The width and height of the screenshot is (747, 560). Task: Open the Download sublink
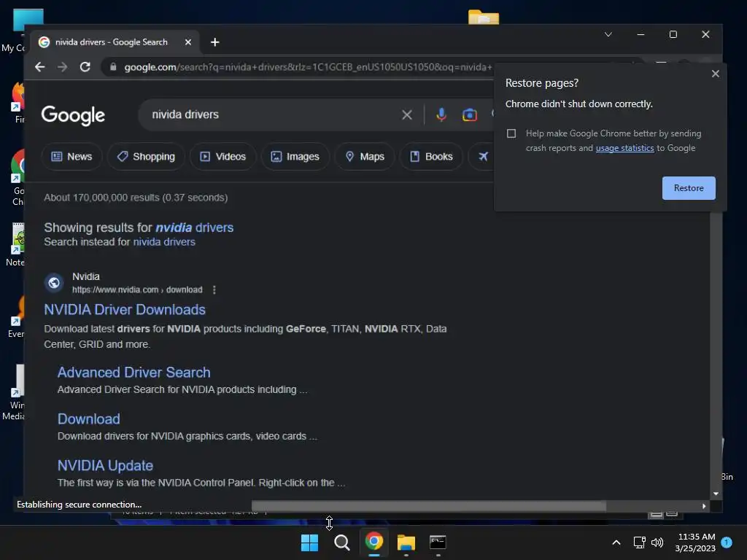tap(88, 419)
